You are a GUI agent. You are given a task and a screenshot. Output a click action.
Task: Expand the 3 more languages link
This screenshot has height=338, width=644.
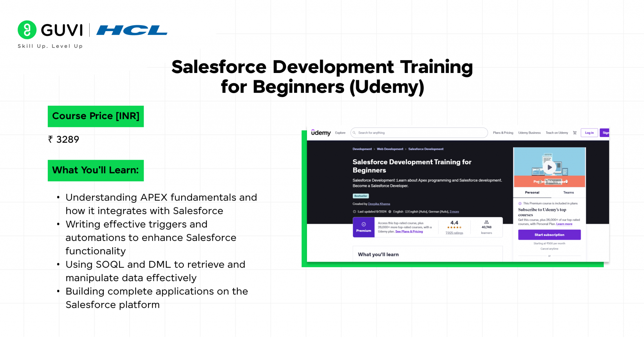[x=454, y=212]
